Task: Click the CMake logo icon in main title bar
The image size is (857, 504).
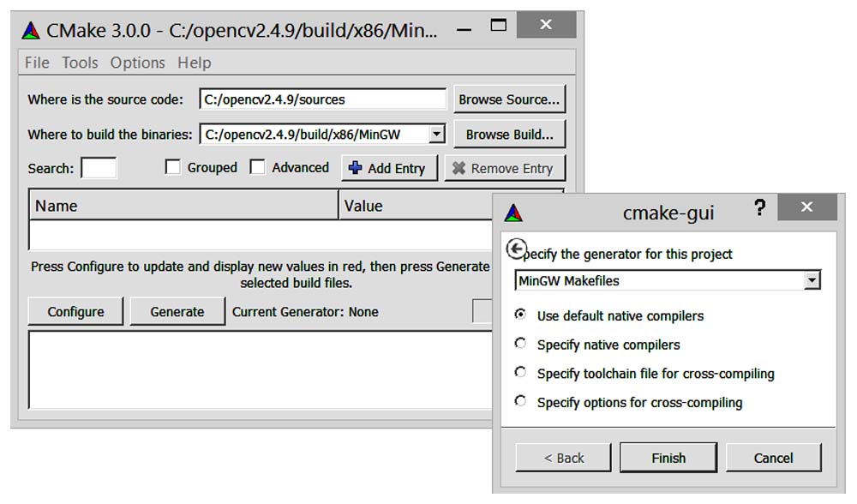Action: pos(31,31)
